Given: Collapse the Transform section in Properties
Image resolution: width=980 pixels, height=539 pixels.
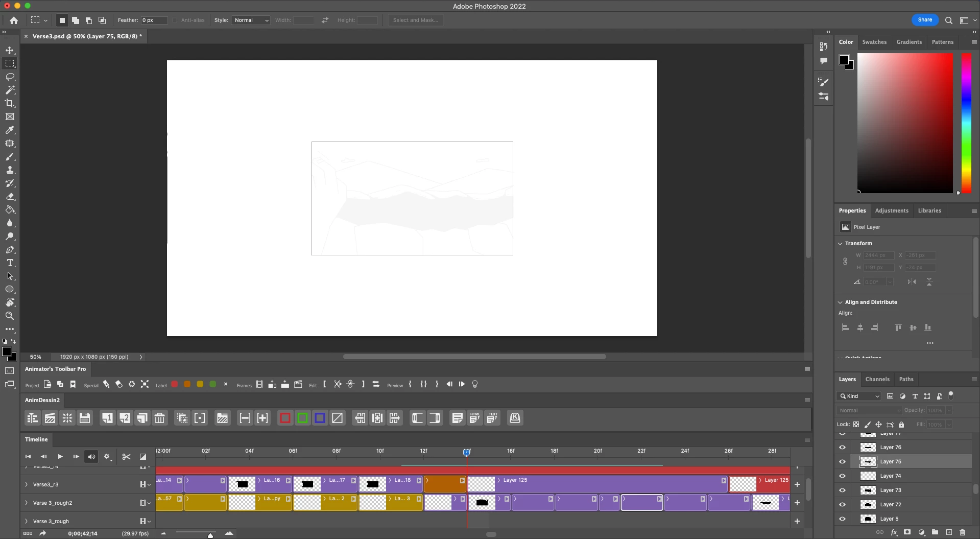Looking at the screenshot, I should 840,244.
